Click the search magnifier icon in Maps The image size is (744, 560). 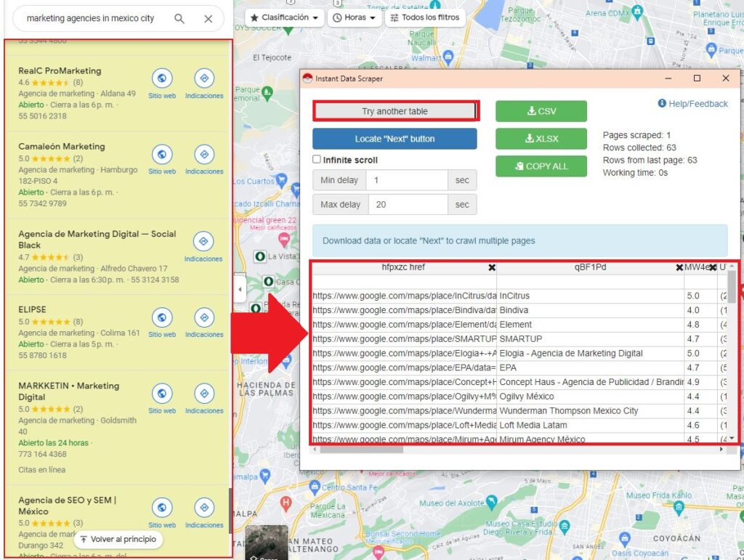(179, 18)
